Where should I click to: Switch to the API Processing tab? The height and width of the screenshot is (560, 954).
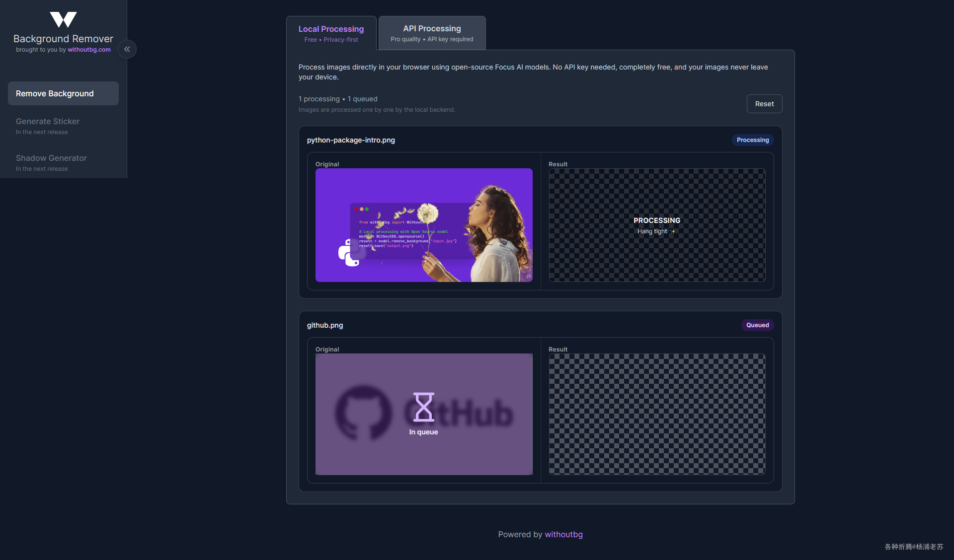click(x=432, y=33)
